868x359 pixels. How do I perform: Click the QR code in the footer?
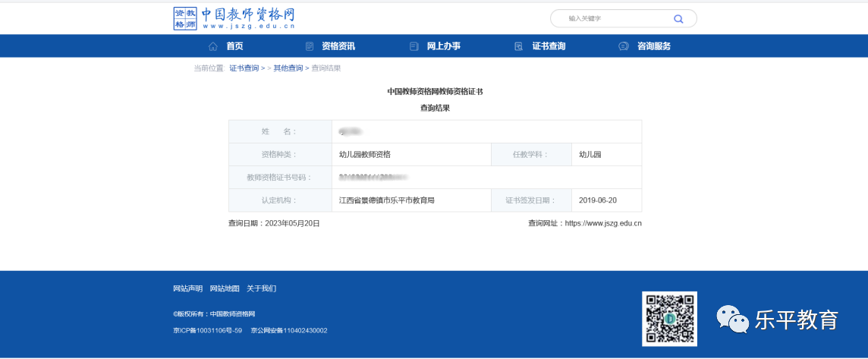tap(669, 319)
